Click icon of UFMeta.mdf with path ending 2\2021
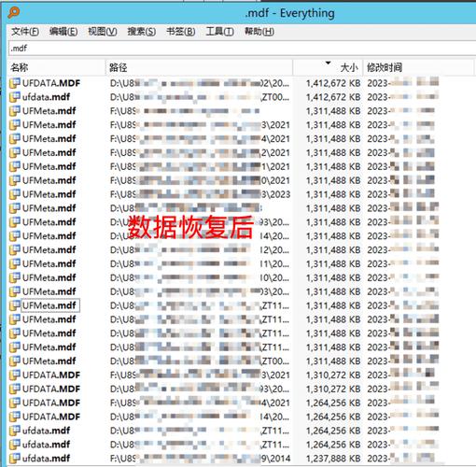 (15, 152)
